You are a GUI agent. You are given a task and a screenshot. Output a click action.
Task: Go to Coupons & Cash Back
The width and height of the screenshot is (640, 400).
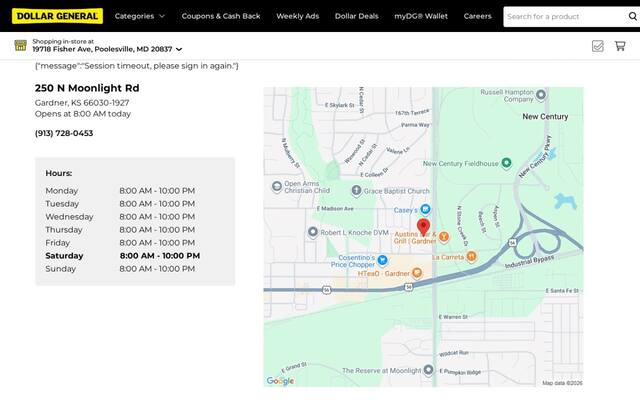tap(221, 16)
